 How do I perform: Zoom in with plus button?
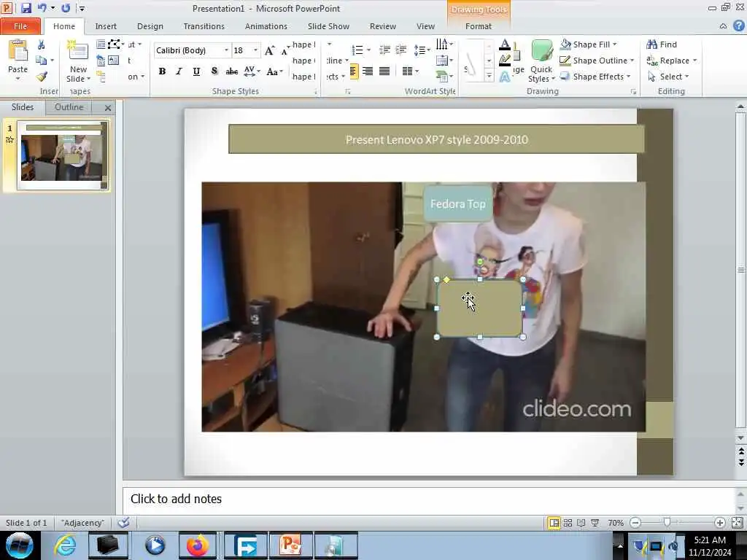pos(720,523)
